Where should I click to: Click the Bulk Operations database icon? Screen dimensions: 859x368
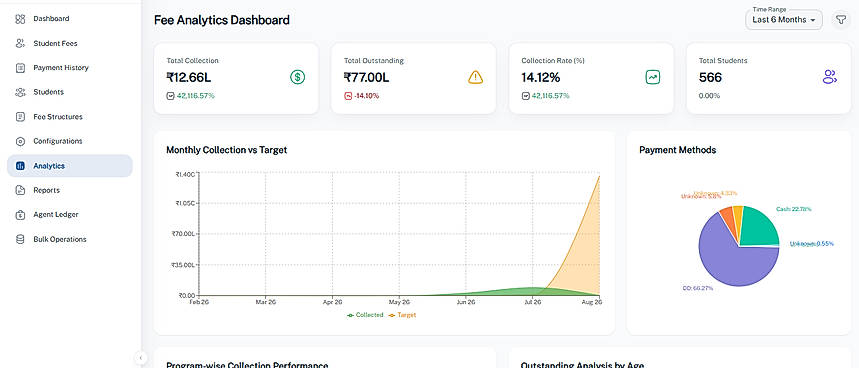20,239
